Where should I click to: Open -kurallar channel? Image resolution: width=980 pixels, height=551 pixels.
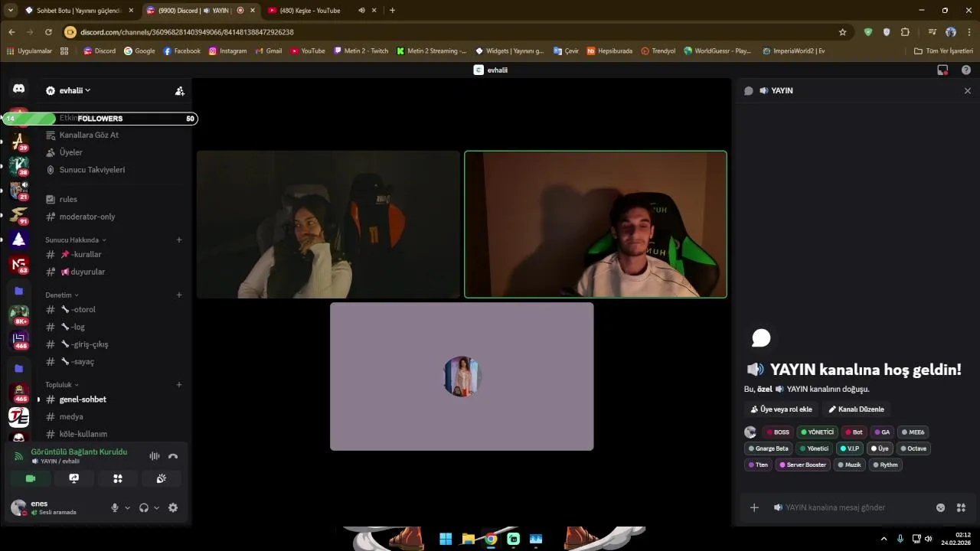coord(80,254)
